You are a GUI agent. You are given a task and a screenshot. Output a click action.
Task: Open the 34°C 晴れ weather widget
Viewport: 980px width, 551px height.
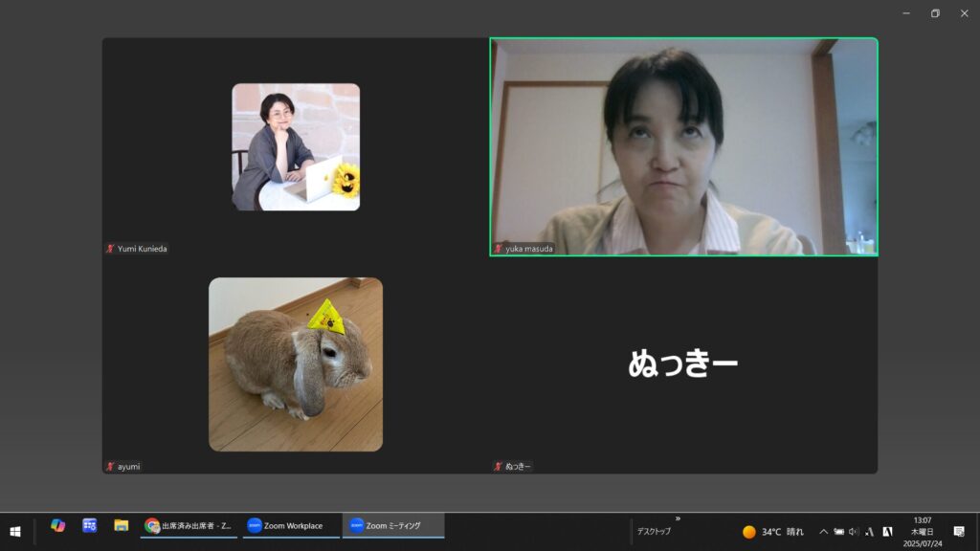773,531
